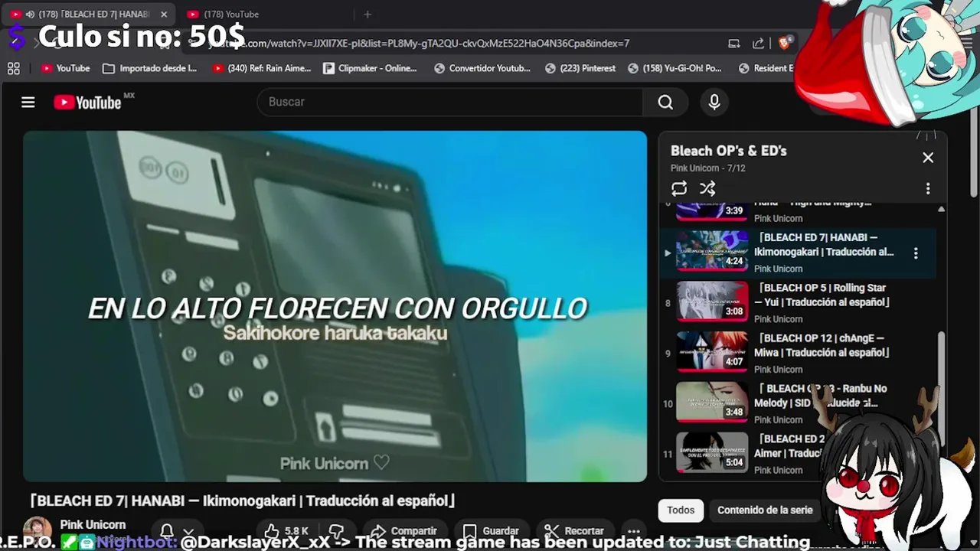Screen dimensions: 980x551
Task: Toggle playlist shuffle
Action: tap(707, 188)
